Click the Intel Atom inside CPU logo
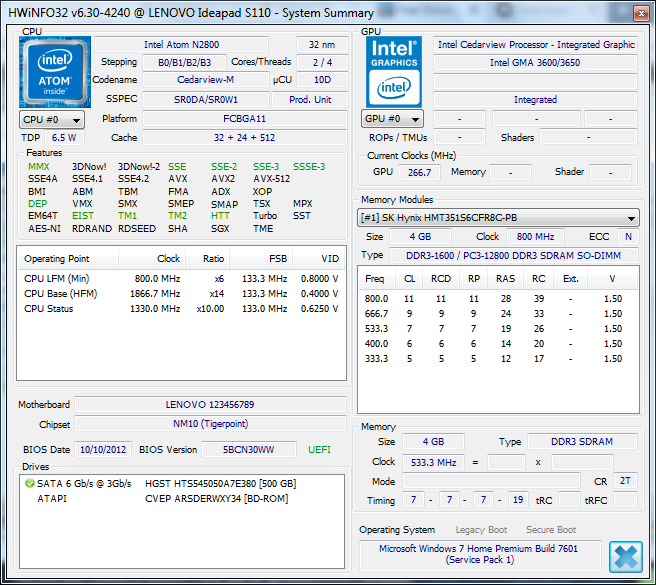This screenshot has height=585, width=656. (x=55, y=72)
